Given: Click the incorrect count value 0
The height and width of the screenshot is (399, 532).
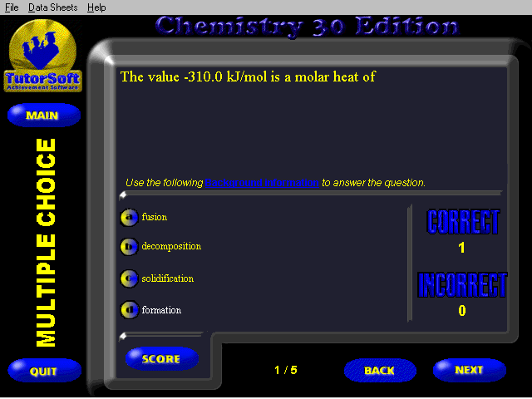Looking at the screenshot, I should click(x=462, y=310).
